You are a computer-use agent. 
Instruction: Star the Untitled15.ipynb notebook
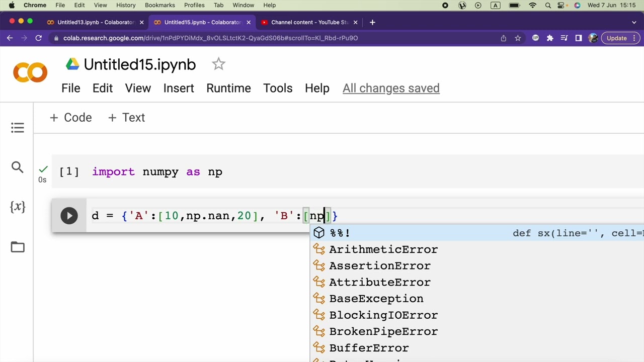(x=218, y=64)
